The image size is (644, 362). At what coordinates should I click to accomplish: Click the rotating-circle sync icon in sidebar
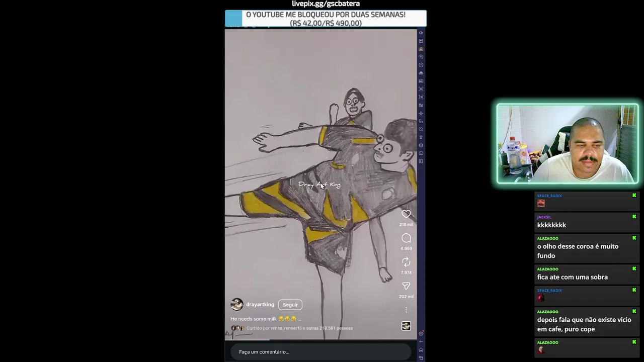click(421, 65)
